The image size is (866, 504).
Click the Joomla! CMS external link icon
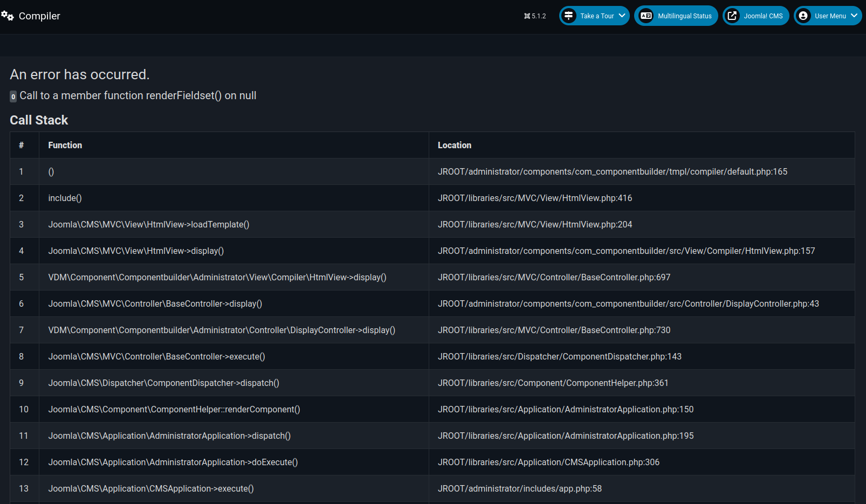pos(732,16)
